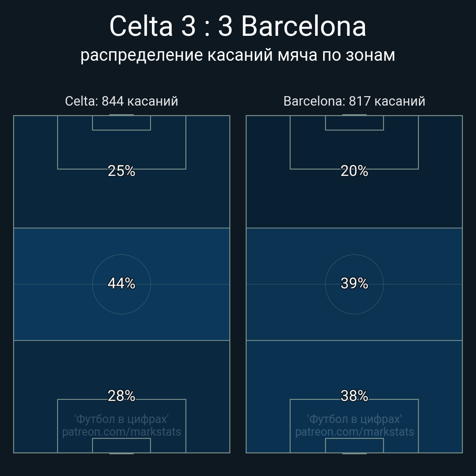Click the 25% value on Celta pitch
The height and width of the screenshot is (476, 476).
click(121, 171)
